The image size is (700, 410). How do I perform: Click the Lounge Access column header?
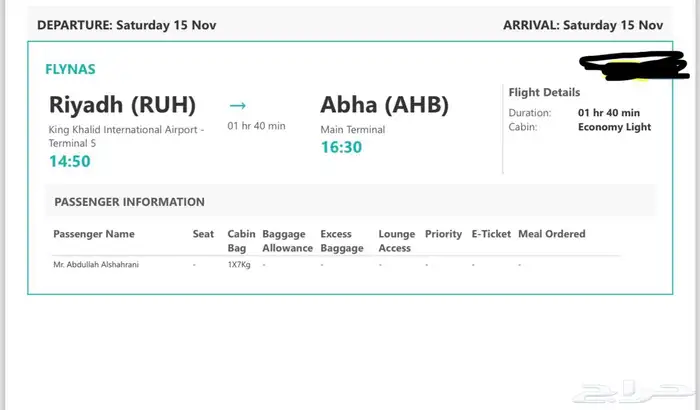(x=396, y=241)
